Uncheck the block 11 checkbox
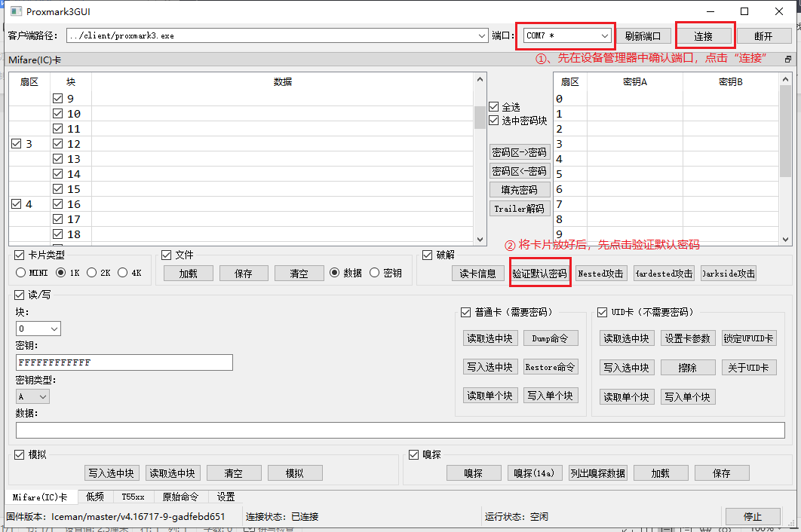The width and height of the screenshot is (801, 532). click(58, 128)
